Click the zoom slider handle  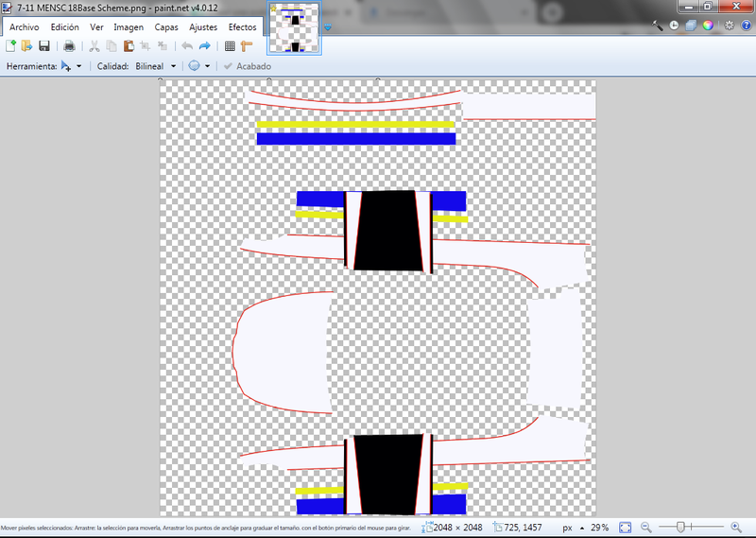point(680,527)
